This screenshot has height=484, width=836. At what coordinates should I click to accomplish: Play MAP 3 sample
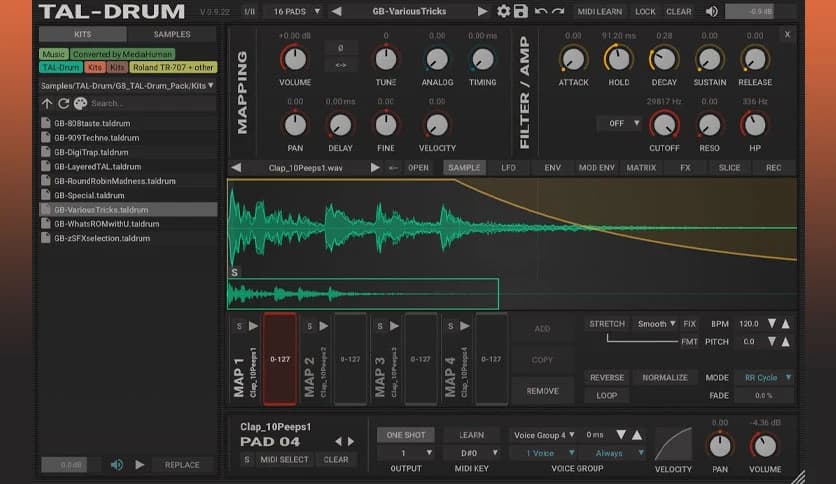tap(394, 326)
